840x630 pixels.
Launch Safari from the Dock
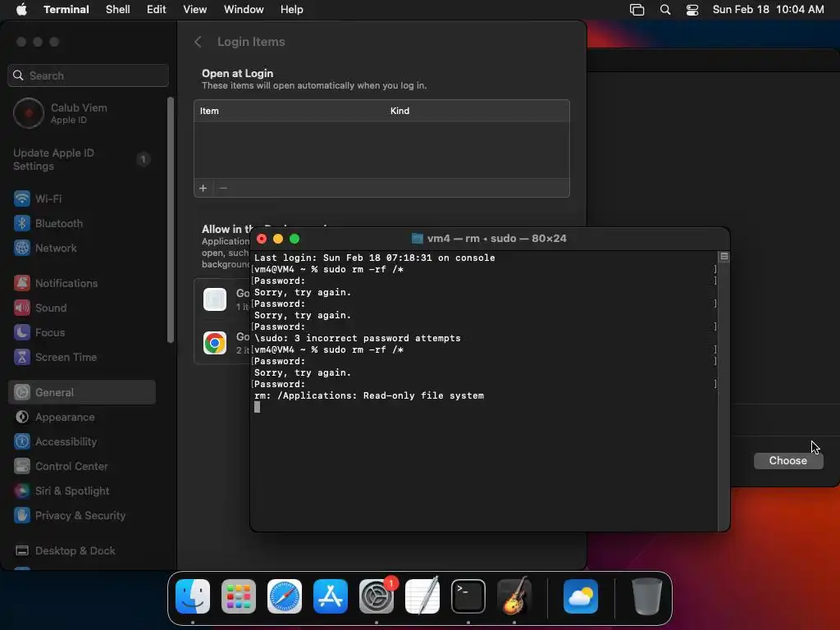pyautogui.click(x=285, y=596)
